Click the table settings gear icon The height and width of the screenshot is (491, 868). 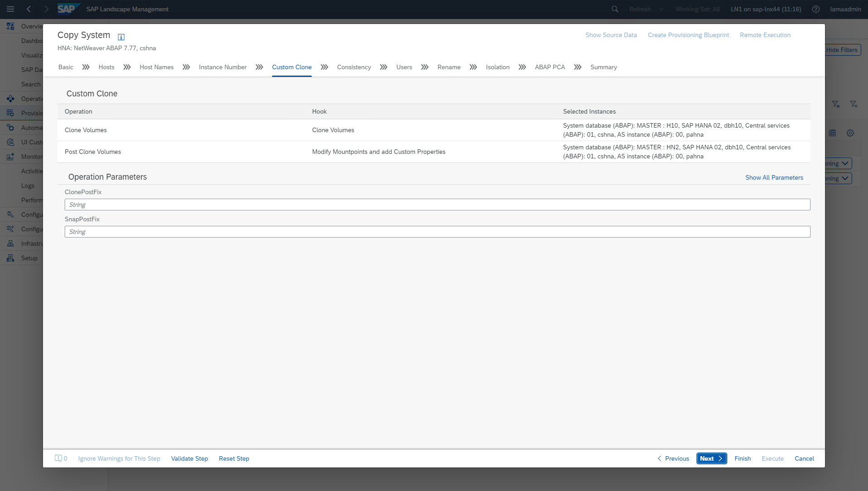point(850,133)
